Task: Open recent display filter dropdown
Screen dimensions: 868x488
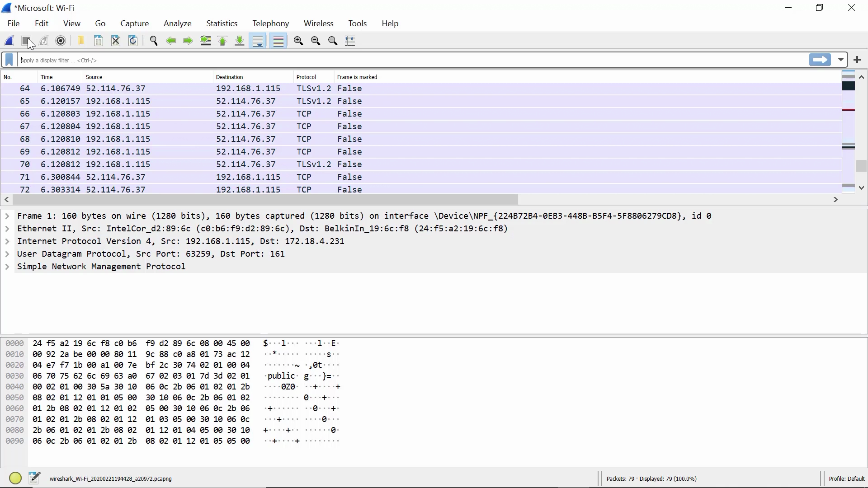Action: pyautogui.click(x=841, y=60)
